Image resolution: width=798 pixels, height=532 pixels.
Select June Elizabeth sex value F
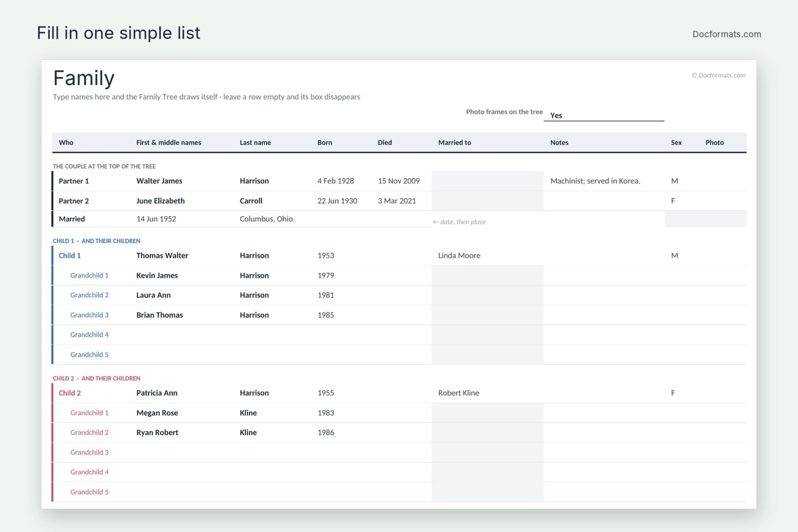pos(673,201)
